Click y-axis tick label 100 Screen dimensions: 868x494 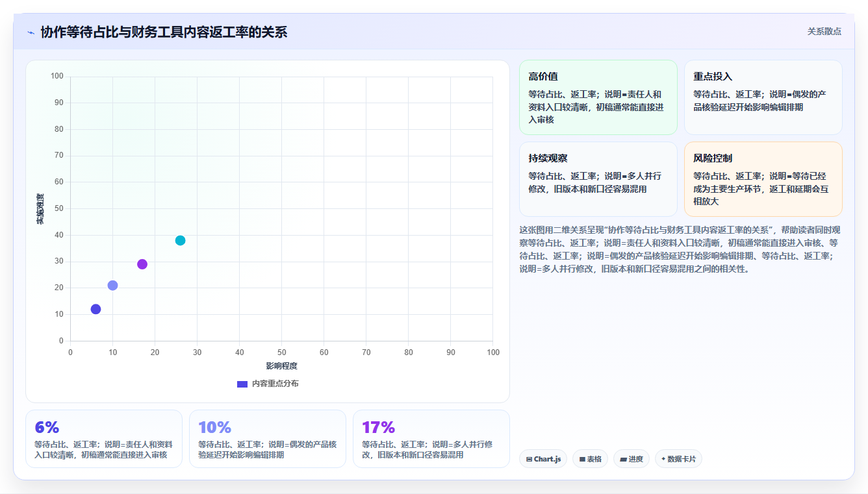pos(57,77)
